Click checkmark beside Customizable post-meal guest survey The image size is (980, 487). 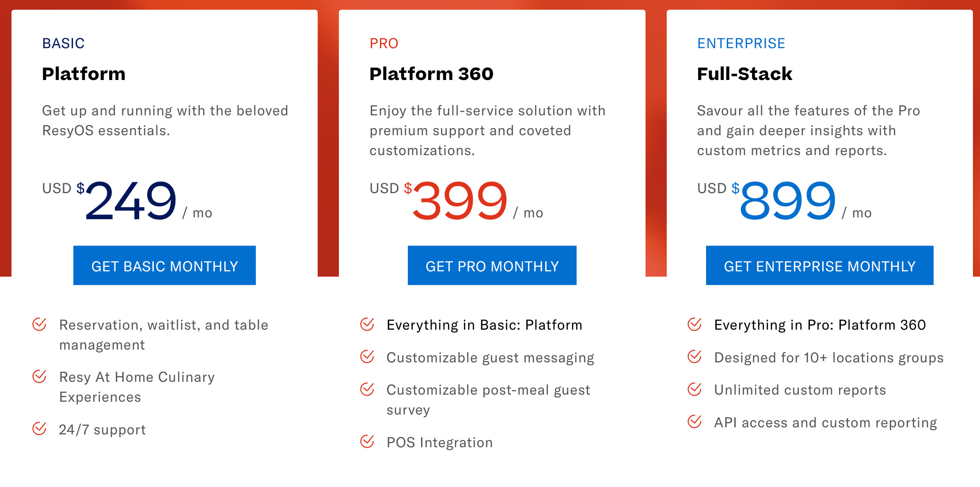point(367,389)
